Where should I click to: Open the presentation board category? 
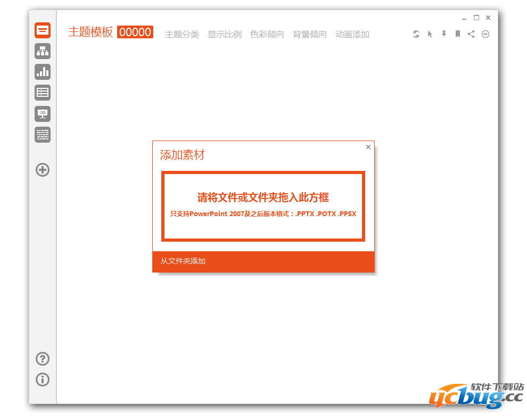click(x=43, y=113)
